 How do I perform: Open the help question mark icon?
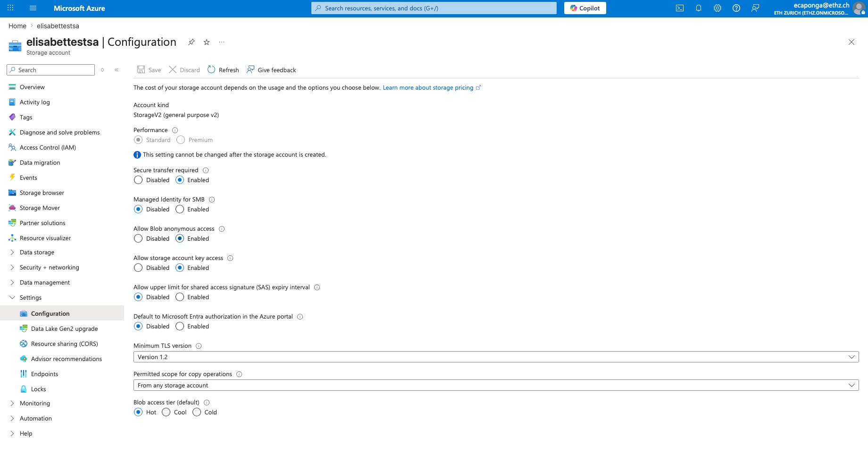[x=736, y=8]
